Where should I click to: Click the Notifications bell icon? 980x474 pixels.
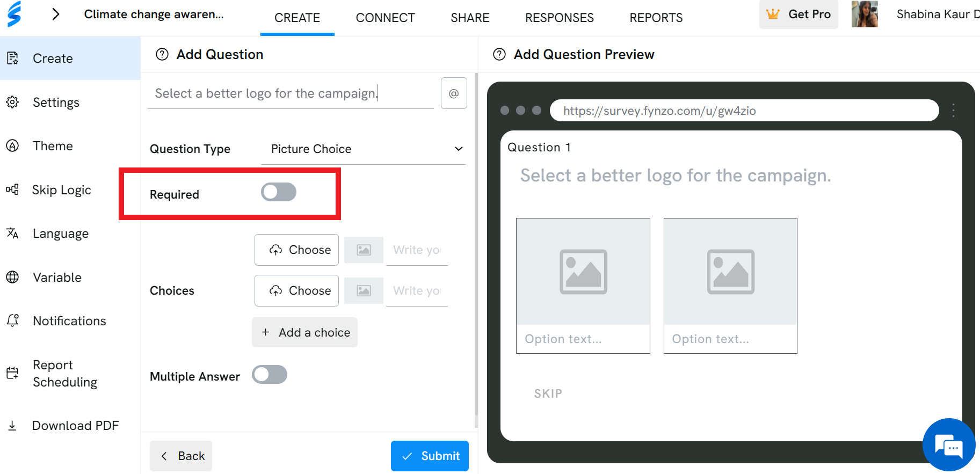pos(12,320)
